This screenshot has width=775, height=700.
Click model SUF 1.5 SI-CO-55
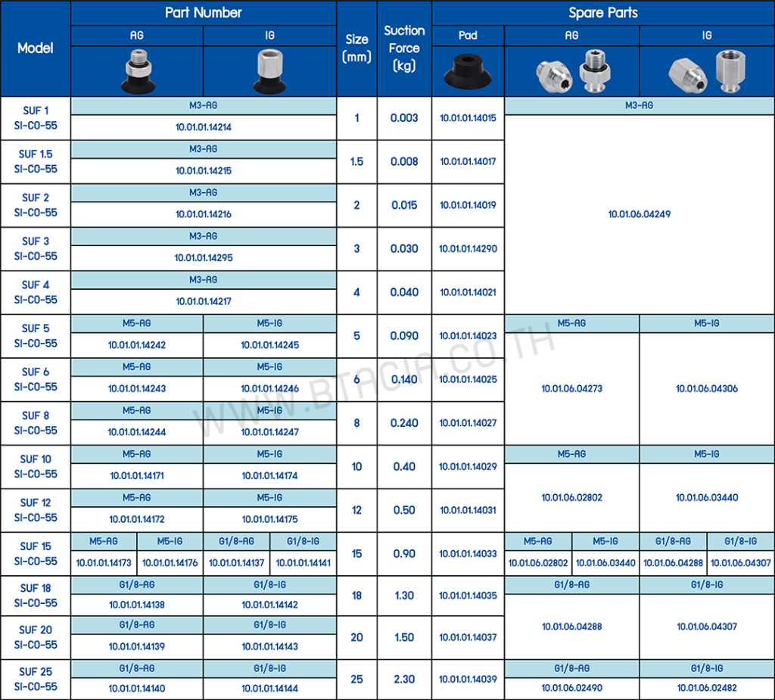click(x=36, y=162)
